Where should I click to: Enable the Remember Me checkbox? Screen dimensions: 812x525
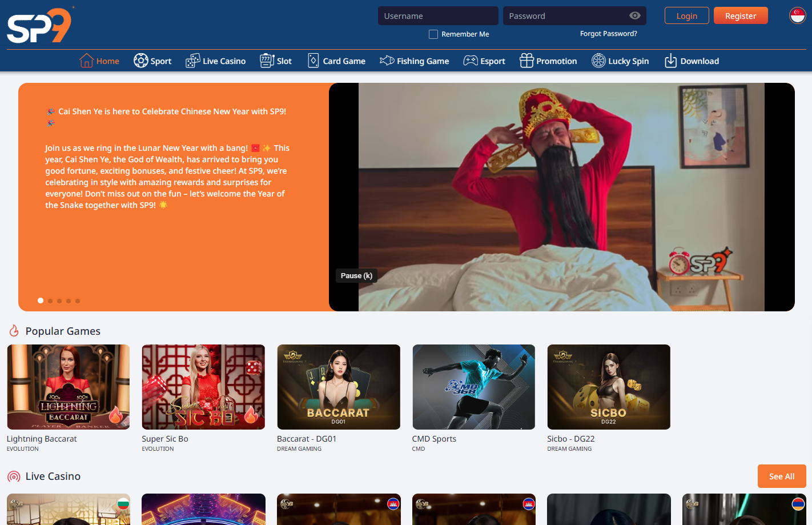(433, 34)
